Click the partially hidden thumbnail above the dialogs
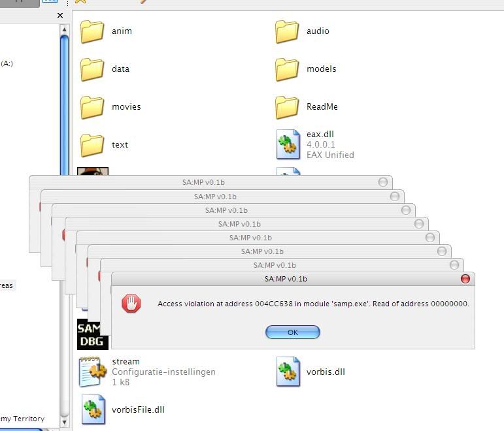This screenshot has height=431, width=504. tap(93, 171)
